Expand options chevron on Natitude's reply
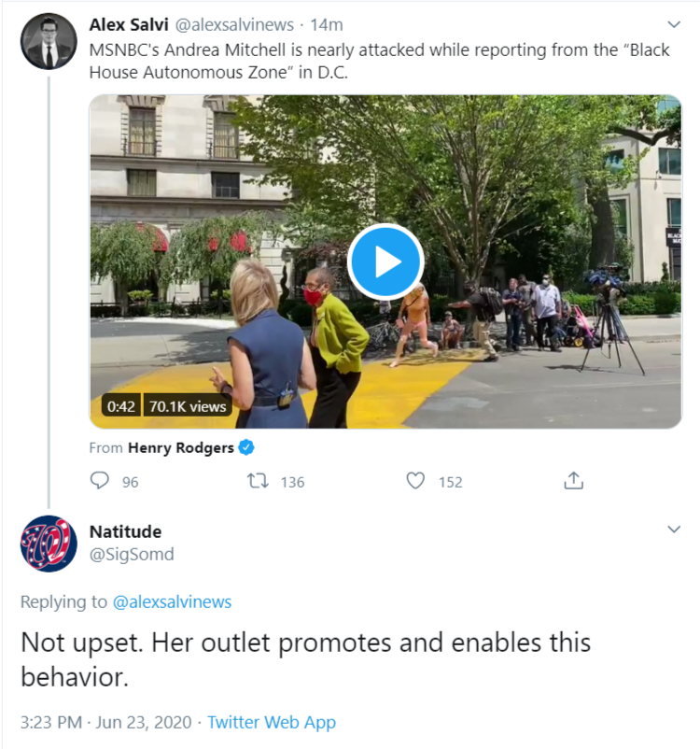The width and height of the screenshot is (700, 749). [674, 530]
